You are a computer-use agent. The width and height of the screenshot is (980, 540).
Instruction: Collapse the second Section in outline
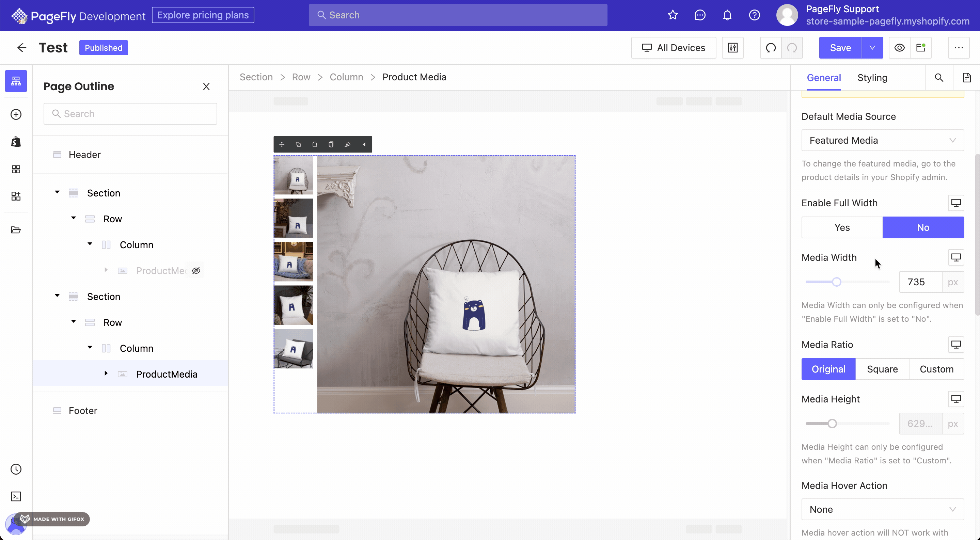[x=57, y=296]
